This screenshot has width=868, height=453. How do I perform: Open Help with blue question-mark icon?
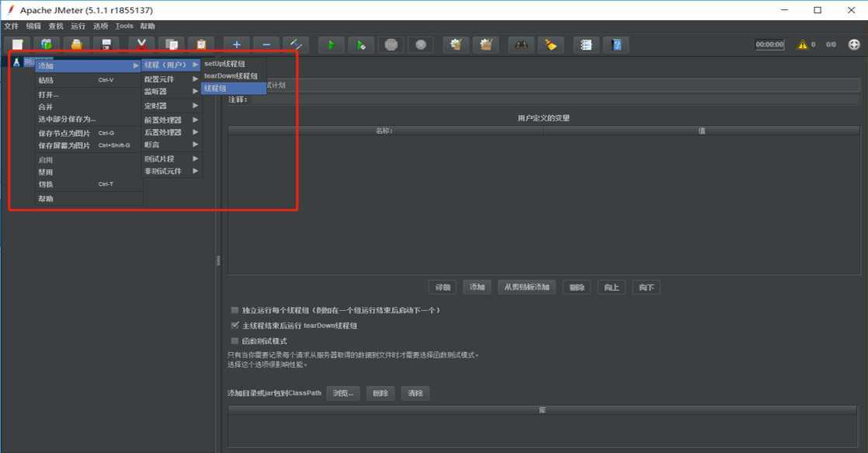pyautogui.click(x=616, y=45)
